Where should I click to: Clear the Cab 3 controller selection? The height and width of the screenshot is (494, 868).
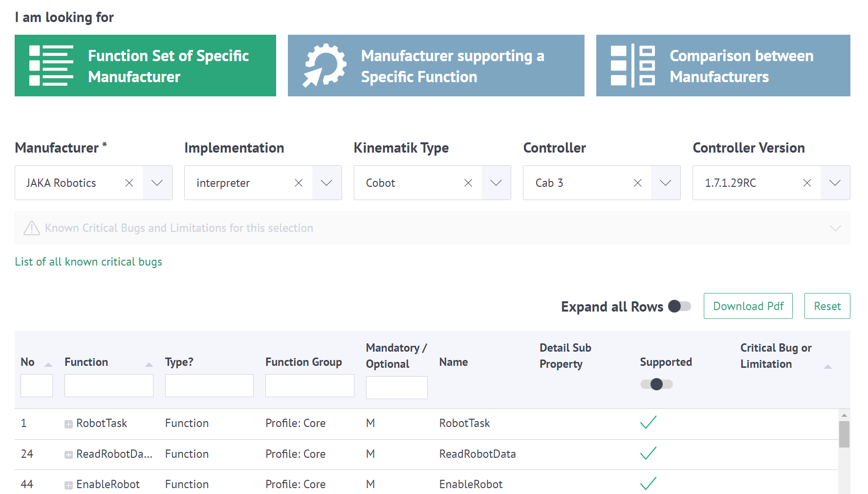637,183
